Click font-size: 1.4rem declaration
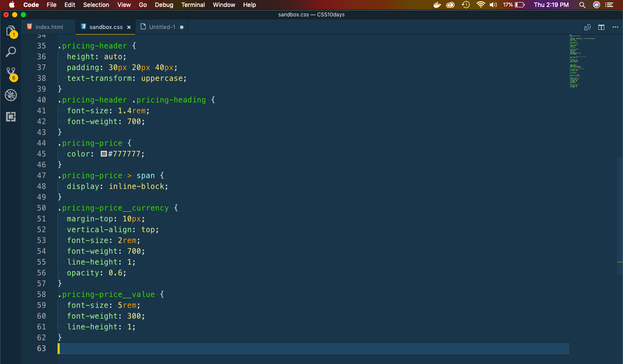 (x=108, y=111)
